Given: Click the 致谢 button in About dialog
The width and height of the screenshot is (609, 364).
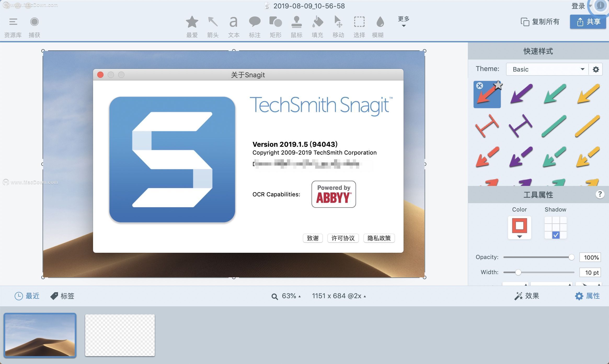Looking at the screenshot, I should point(313,238).
